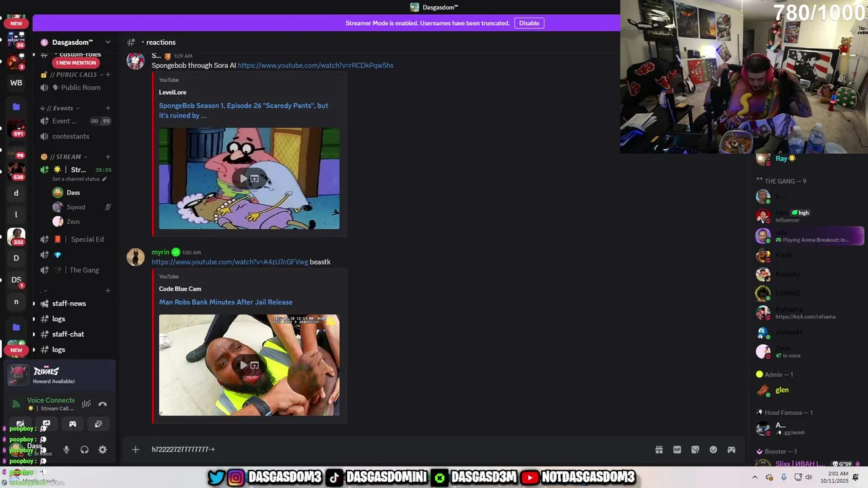Share your screen from voice panel
The height and width of the screenshot is (488, 868).
coord(46,424)
